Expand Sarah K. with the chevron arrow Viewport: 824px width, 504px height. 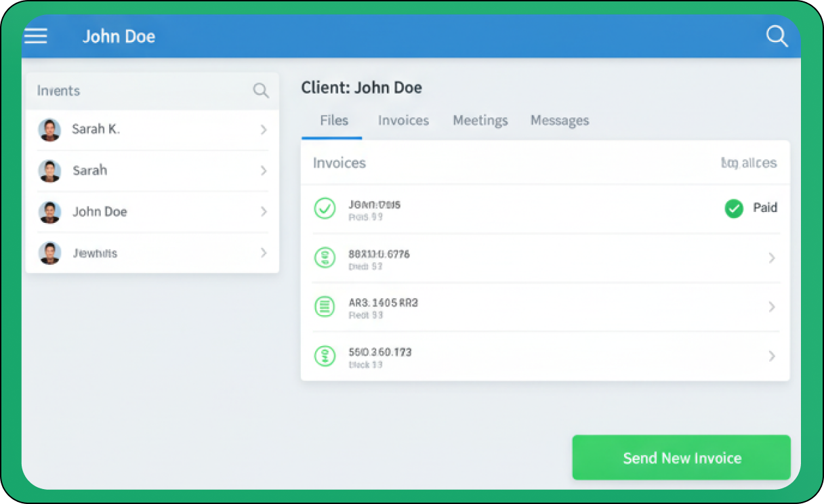tap(264, 129)
